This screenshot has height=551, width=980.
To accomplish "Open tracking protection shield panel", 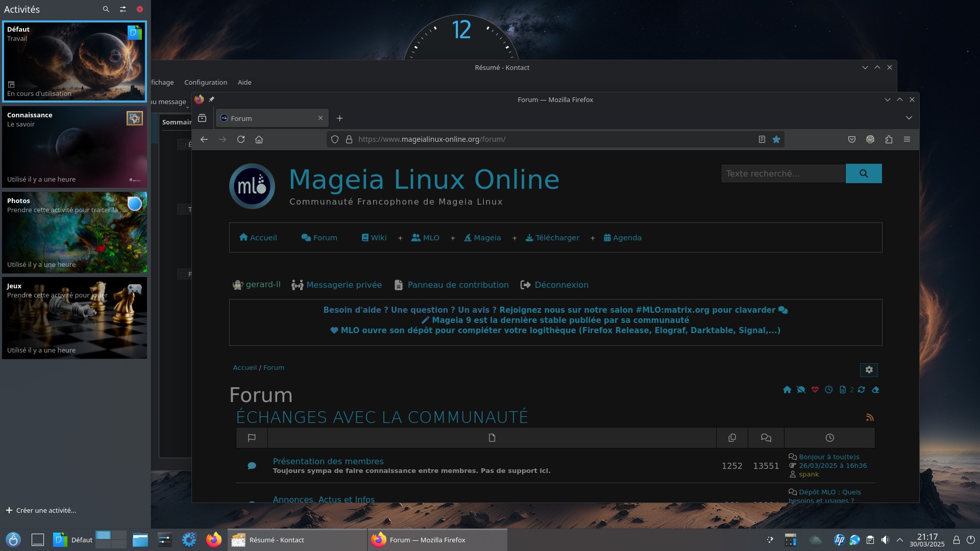I will [x=335, y=139].
